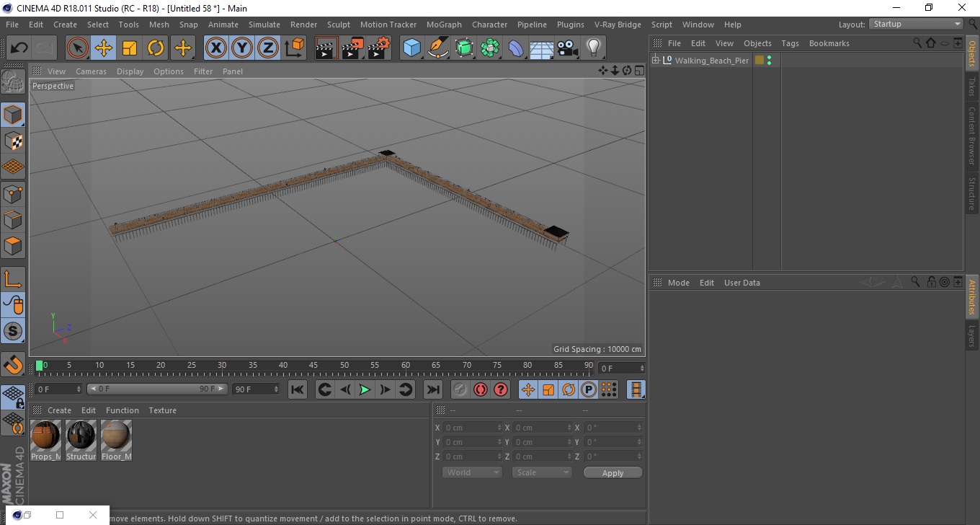The height and width of the screenshot is (525, 980).
Task: Toggle Z-axis lock
Action: pos(268,48)
